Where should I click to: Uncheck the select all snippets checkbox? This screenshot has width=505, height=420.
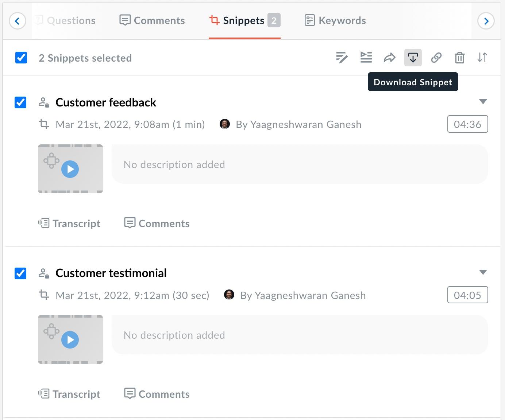21,58
